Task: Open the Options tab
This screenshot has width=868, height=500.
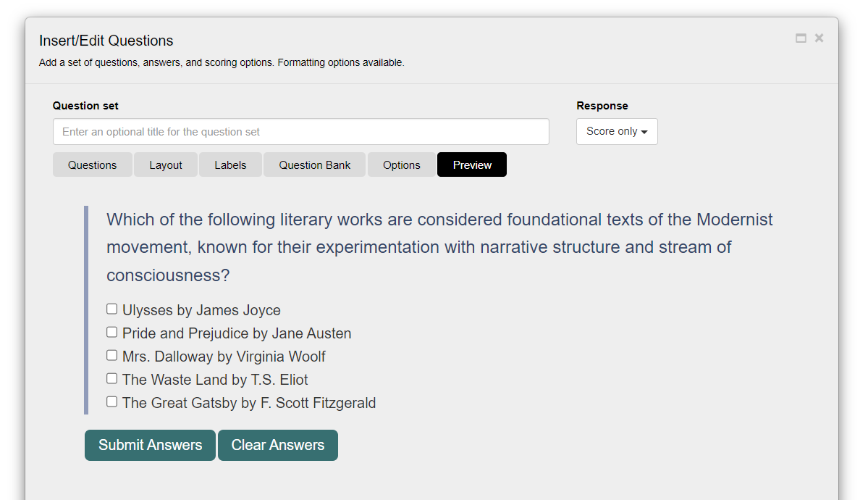Action: pyautogui.click(x=401, y=164)
